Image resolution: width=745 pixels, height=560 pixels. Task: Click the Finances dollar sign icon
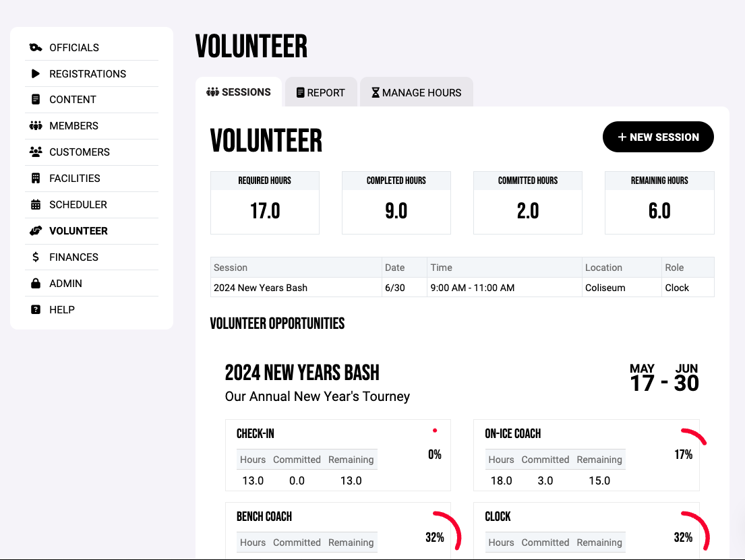(36, 257)
